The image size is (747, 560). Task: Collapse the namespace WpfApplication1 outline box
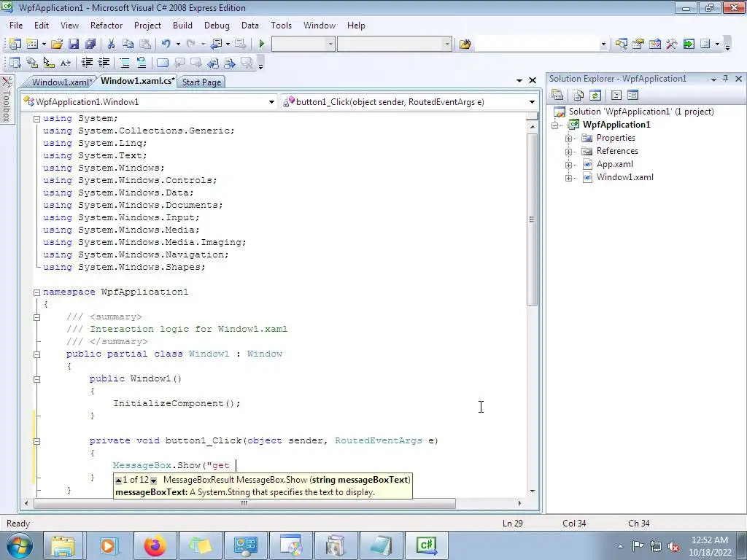click(36, 292)
